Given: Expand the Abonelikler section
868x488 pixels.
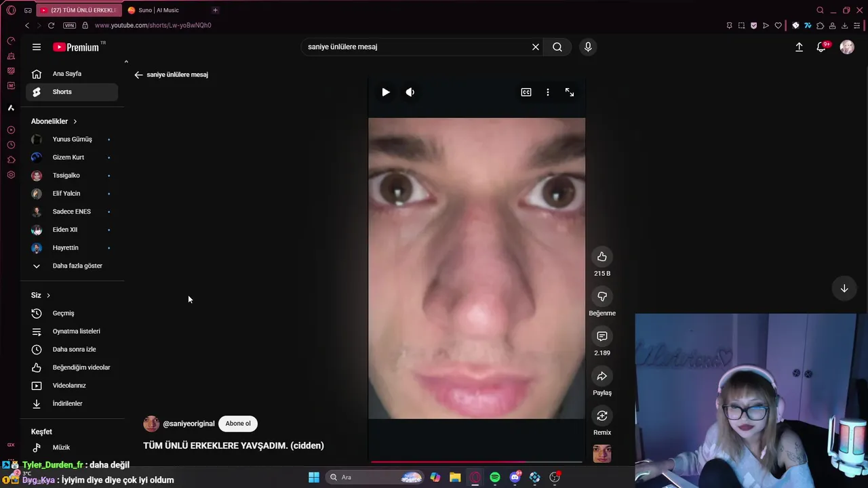Looking at the screenshot, I should 54,121.
